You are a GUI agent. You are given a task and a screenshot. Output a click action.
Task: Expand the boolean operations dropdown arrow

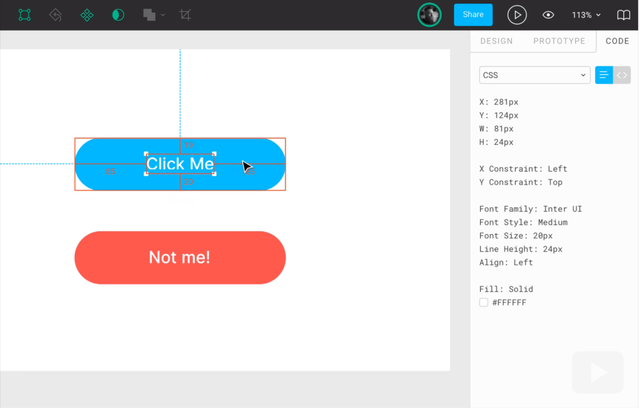(164, 16)
